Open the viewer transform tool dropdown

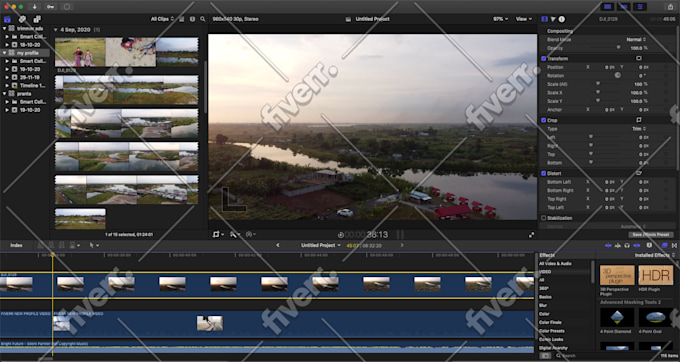click(218, 235)
